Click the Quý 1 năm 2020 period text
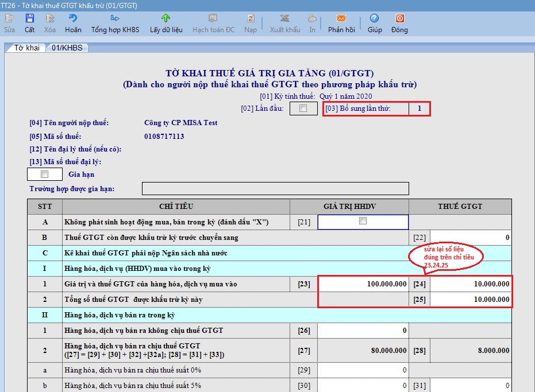The height and width of the screenshot is (392, 535). click(x=345, y=96)
